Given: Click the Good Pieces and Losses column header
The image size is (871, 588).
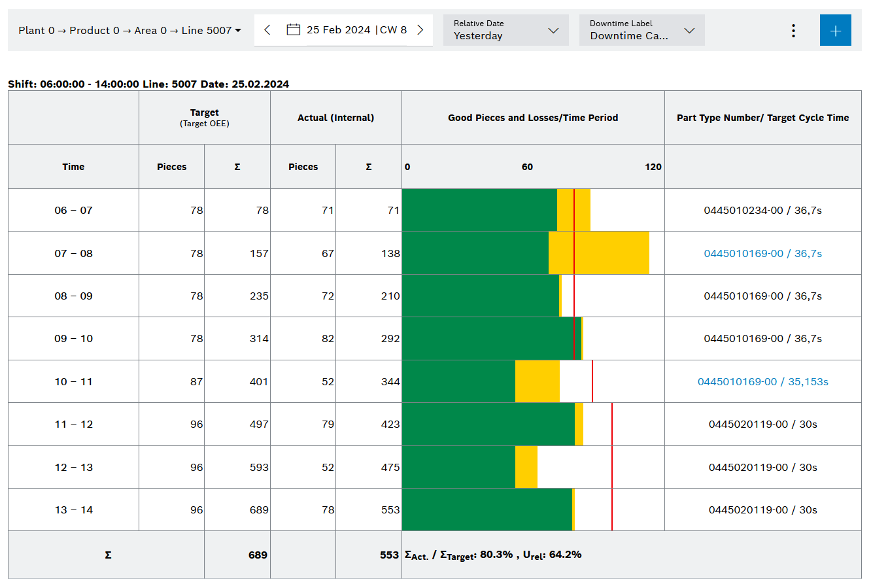Looking at the screenshot, I should pyautogui.click(x=532, y=118).
